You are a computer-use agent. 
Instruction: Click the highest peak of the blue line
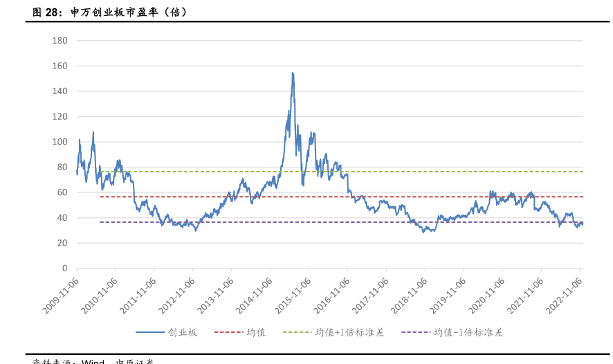(293, 73)
